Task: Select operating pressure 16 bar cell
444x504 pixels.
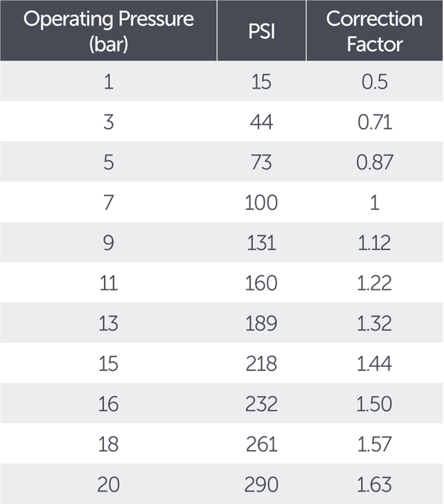Action: [x=108, y=404]
